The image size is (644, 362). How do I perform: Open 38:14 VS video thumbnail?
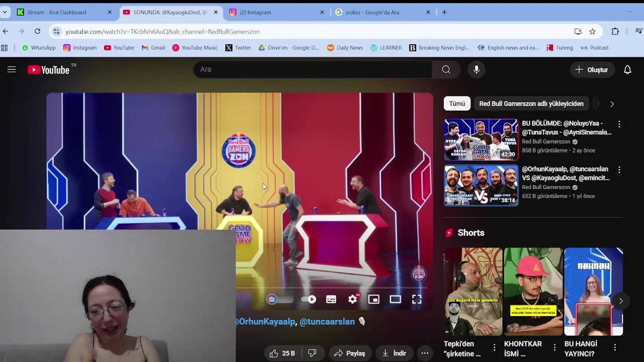click(481, 186)
